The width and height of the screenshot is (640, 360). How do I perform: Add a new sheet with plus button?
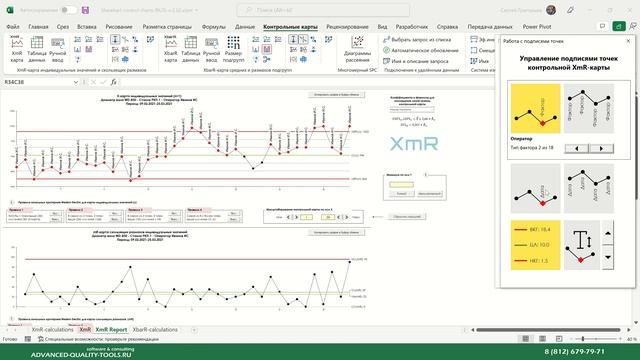click(x=194, y=330)
